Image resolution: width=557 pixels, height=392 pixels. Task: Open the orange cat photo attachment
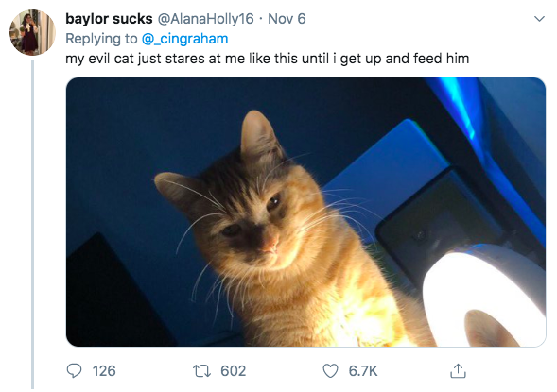coord(305,212)
